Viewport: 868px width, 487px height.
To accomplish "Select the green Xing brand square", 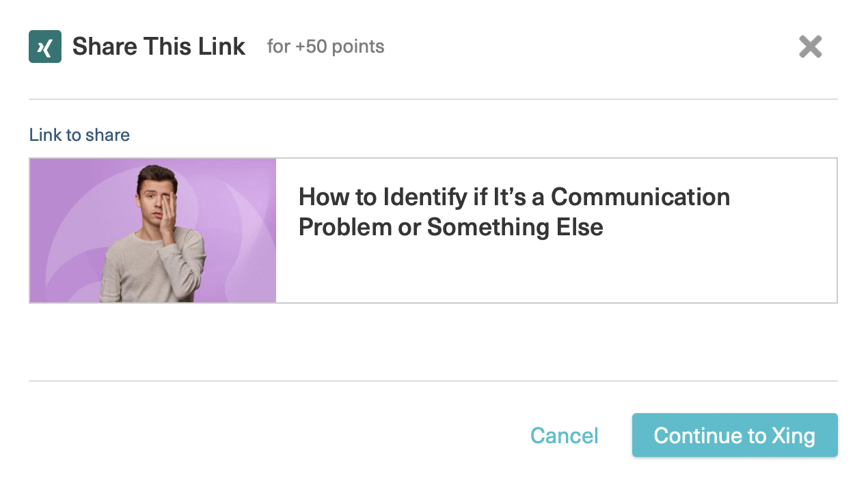I will 45,47.
